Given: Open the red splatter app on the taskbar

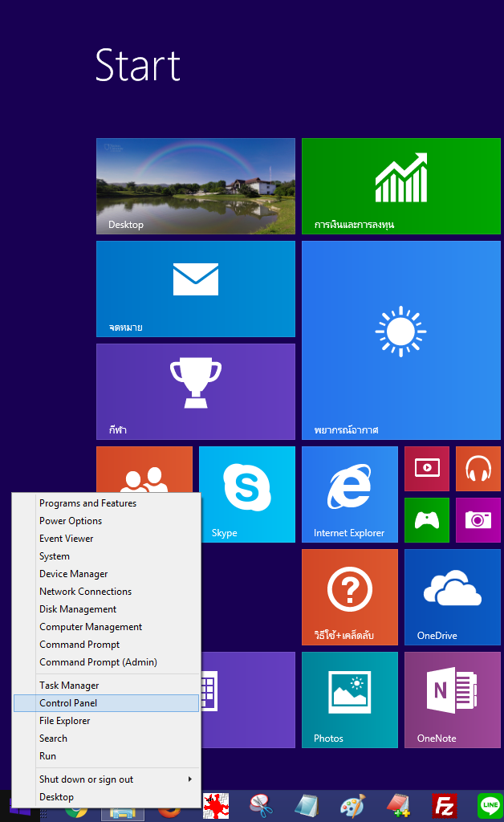Looking at the screenshot, I should point(216,806).
